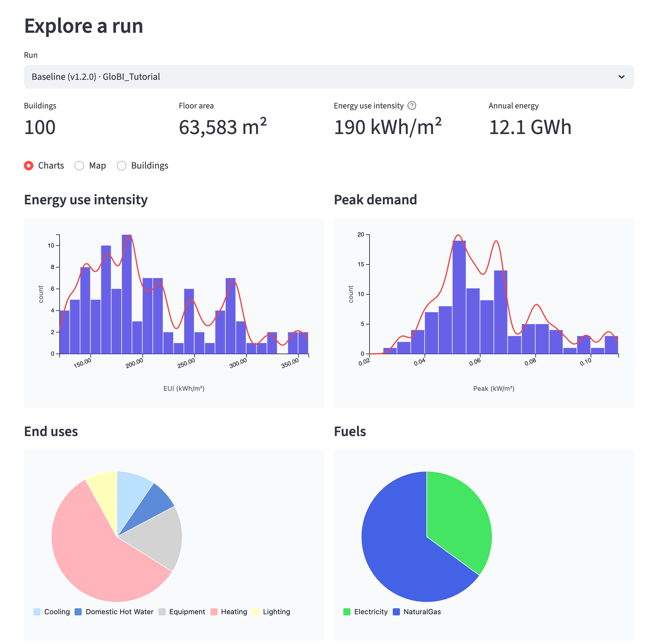This screenshot has width=658, height=644.
Task: Click the Peak demand heading
Action: 375,200
